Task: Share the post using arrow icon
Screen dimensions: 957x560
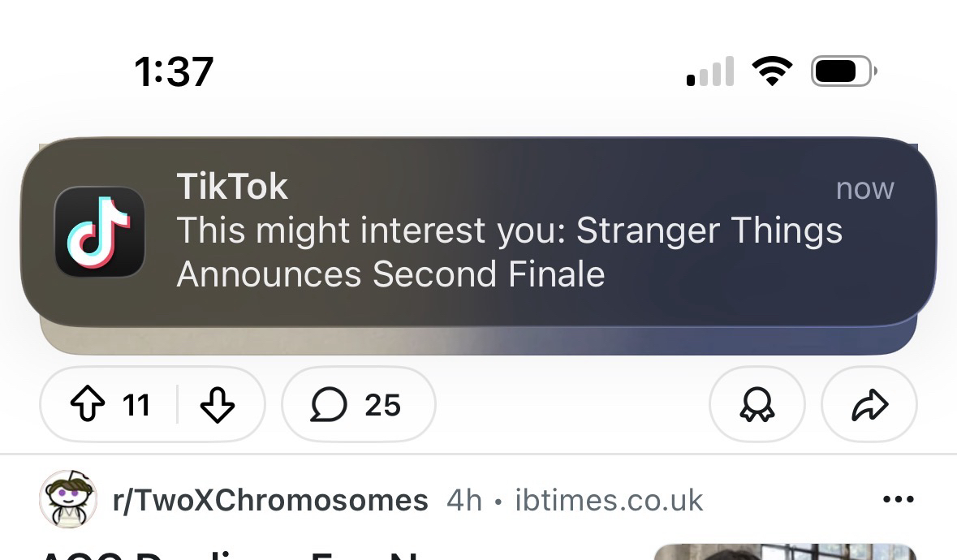Action: click(869, 404)
